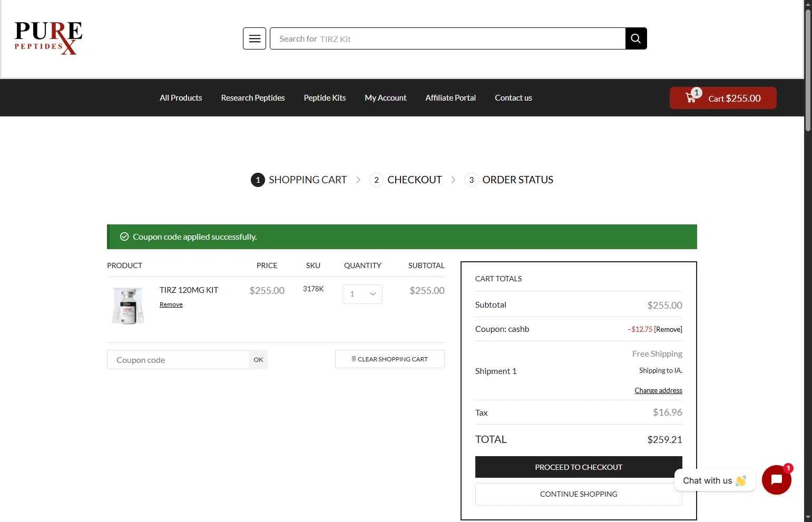812x522 pixels.
Task: Open the Contact us page
Action: click(x=513, y=98)
